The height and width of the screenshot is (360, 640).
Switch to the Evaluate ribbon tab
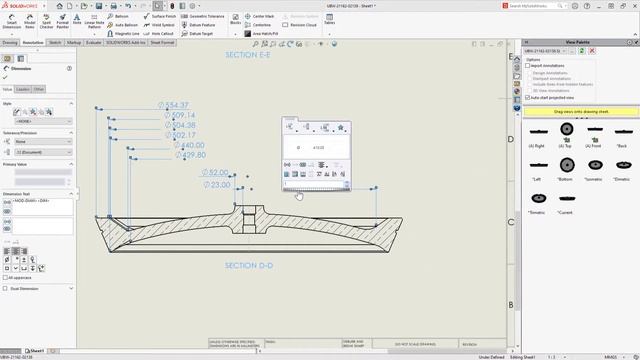click(x=93, y=43)
